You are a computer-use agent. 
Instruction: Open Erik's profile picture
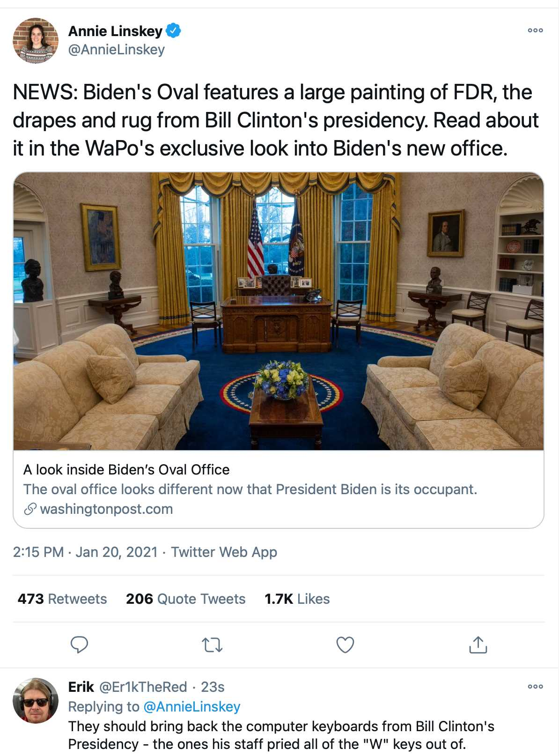[x=36, y=701]
